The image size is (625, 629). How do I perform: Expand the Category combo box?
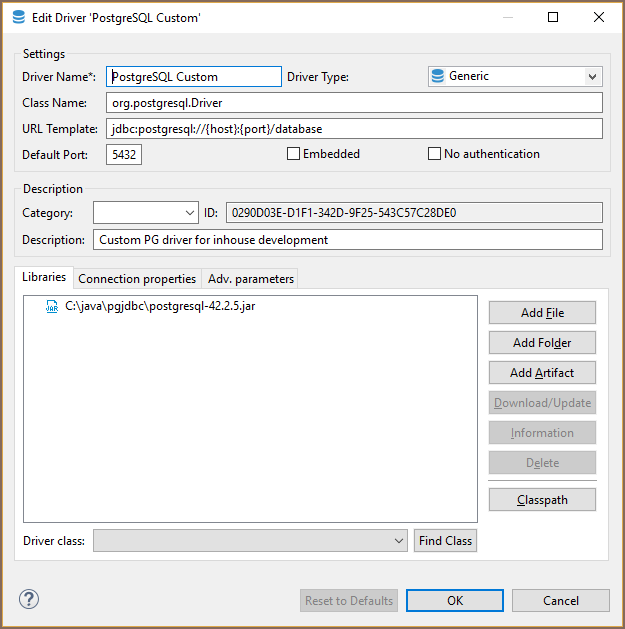click(x=190, y=212)
